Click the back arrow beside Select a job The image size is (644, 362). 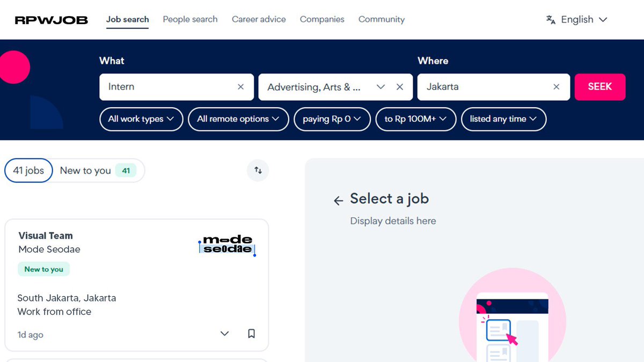pos(338,201)
